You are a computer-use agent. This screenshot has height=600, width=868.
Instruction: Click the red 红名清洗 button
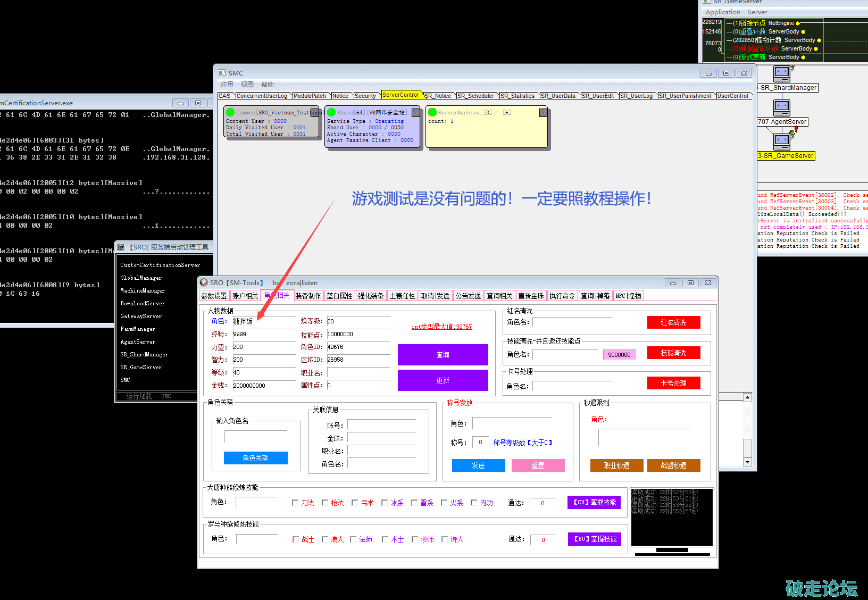click(673, 322)
